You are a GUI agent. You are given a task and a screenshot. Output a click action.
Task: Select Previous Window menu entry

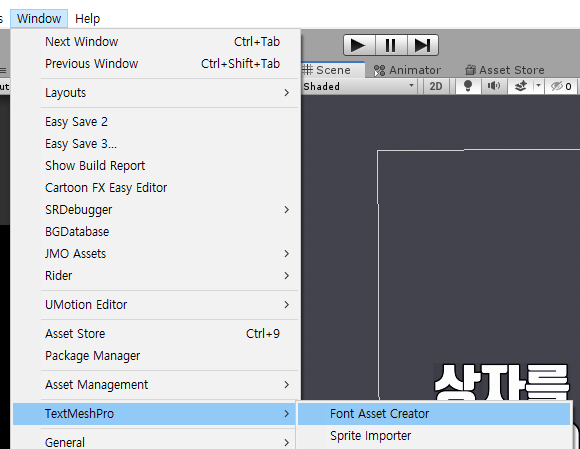(x=155, y=64)
